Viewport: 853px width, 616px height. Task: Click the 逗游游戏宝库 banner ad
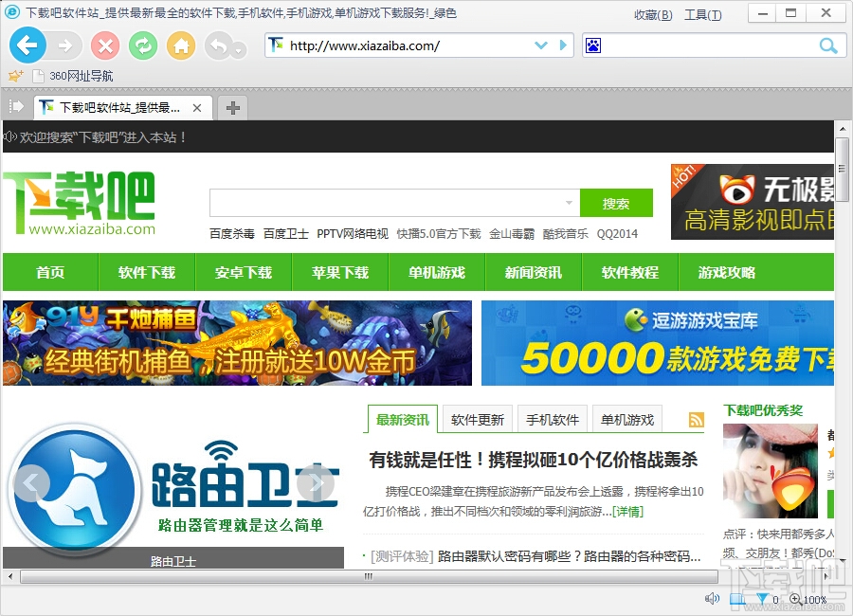[x=657, y=343]
